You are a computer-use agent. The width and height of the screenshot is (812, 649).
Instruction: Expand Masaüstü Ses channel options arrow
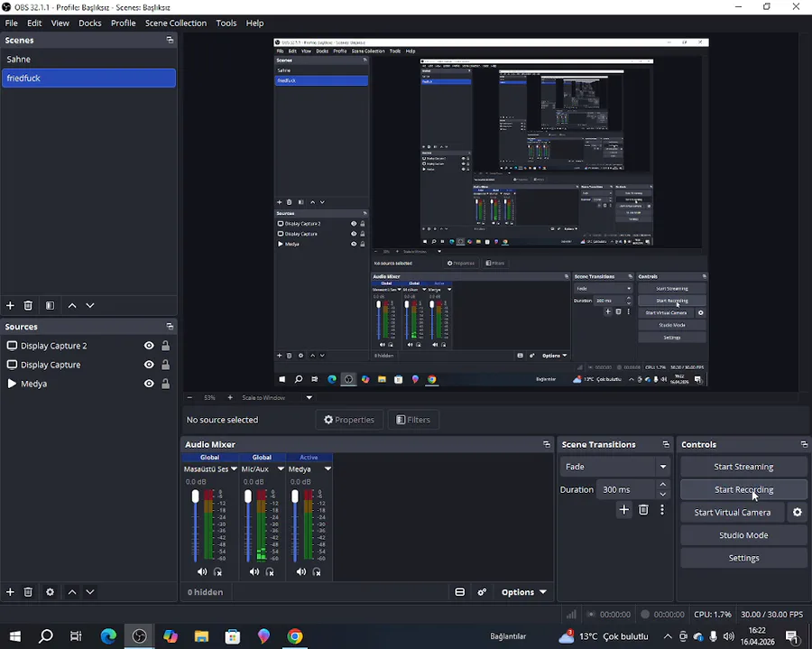234,468
